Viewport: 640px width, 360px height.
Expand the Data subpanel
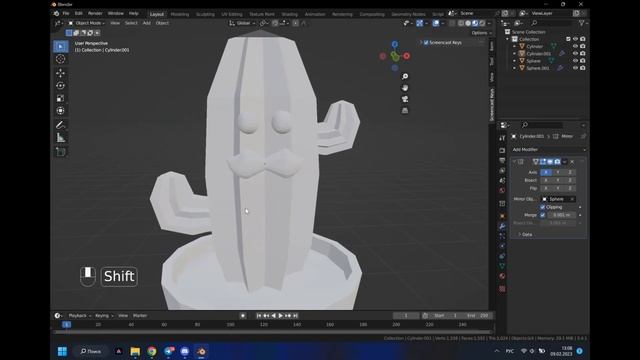525,234
